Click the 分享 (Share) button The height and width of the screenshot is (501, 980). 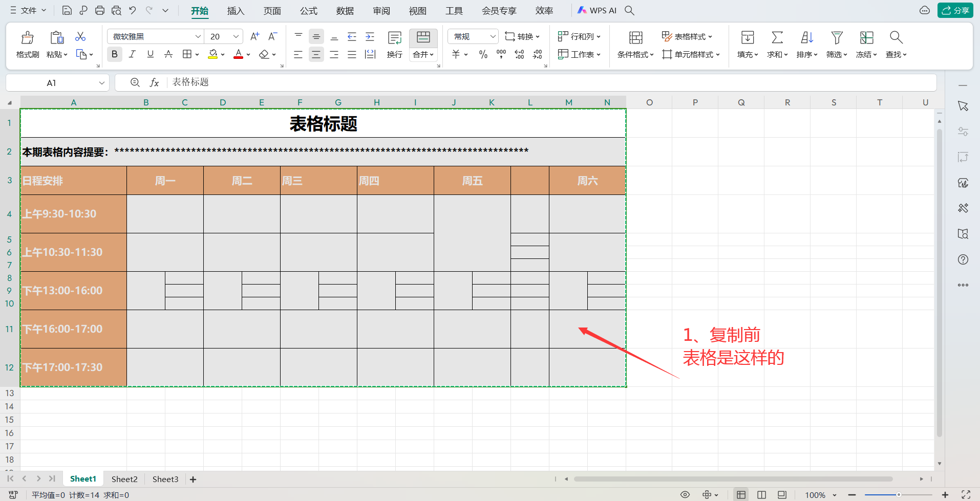(x=955, y=10)
